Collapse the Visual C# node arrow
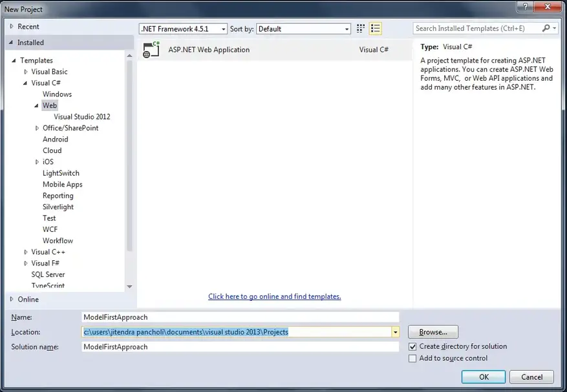The image size is (567, 392). click(25, 83)
